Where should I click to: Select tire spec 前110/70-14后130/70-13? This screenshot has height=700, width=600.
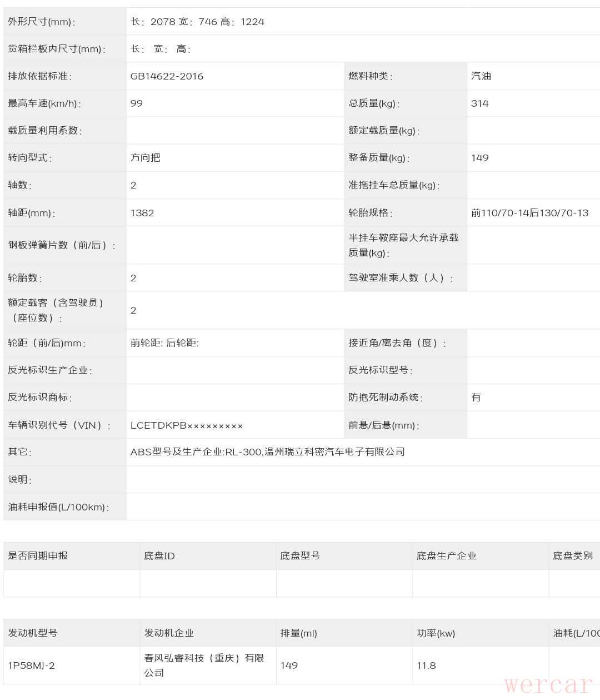(530, 213)
